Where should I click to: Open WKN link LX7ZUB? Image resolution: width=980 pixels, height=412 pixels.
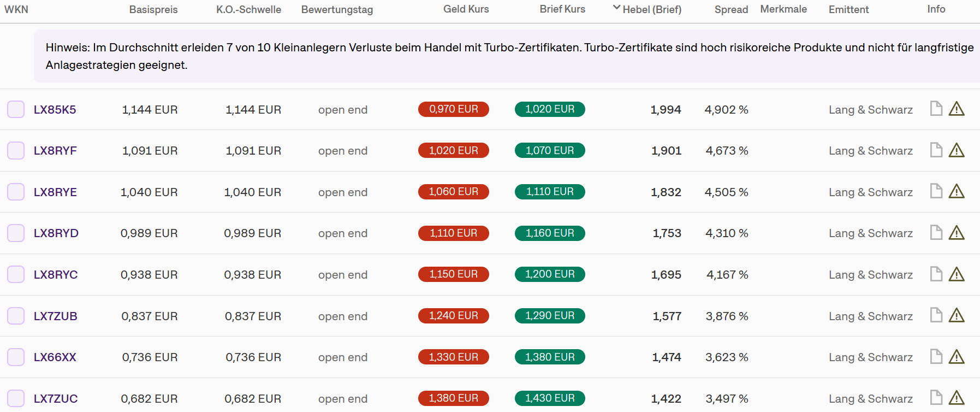click(x=56, y=316)
